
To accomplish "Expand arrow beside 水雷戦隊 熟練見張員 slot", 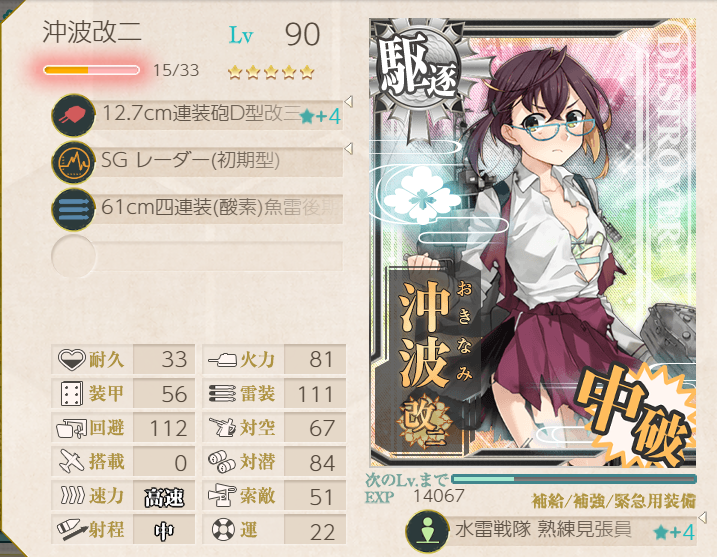I will (x=702, y=517).
